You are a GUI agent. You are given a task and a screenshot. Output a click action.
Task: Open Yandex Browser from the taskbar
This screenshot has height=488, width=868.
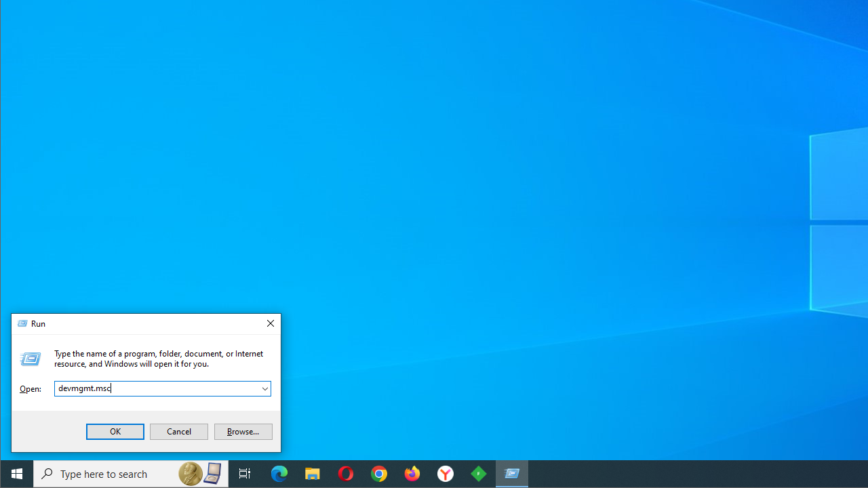click(x=446, y=474)
